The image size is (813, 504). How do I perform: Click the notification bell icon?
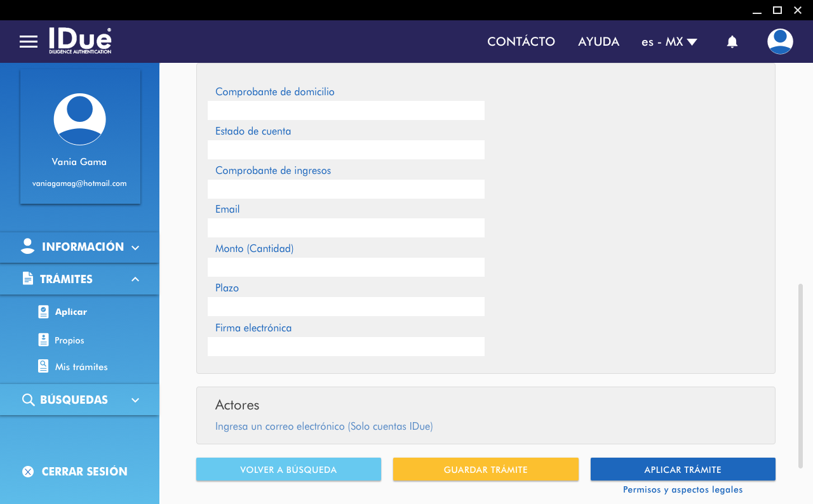[732, 42]
